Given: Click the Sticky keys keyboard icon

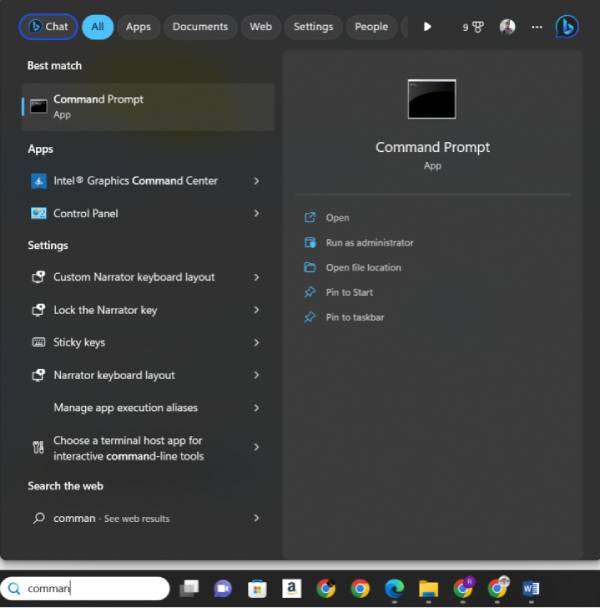Looking at the screenshot, I should (x=38, y=342).
